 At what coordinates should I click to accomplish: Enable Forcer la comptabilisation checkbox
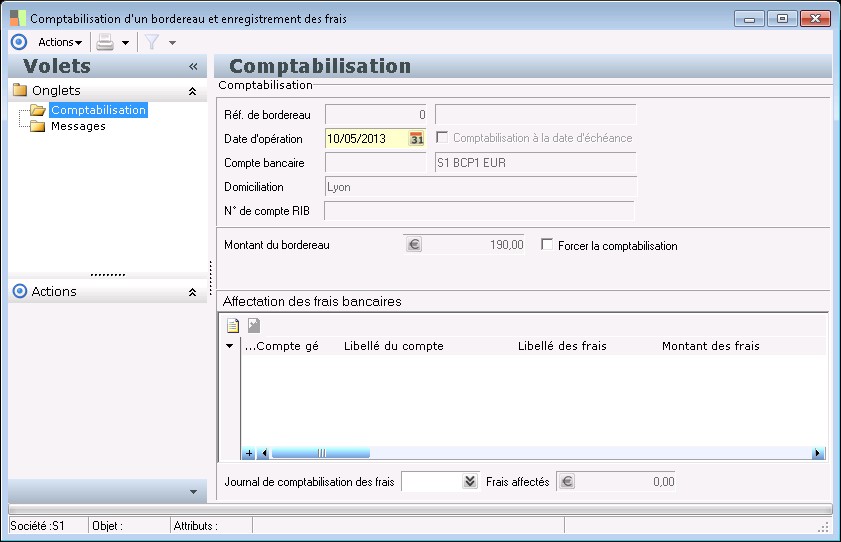[x=547, y=244]
